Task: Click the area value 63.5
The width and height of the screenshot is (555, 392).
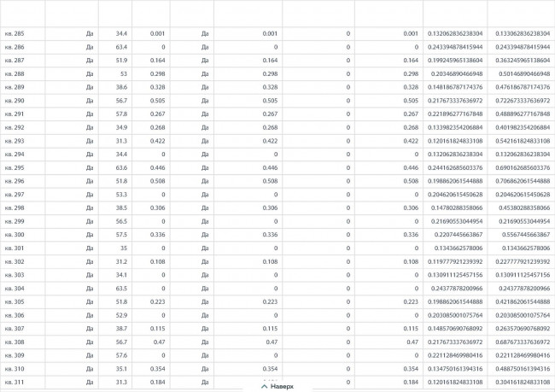Action: pos(121,289)
